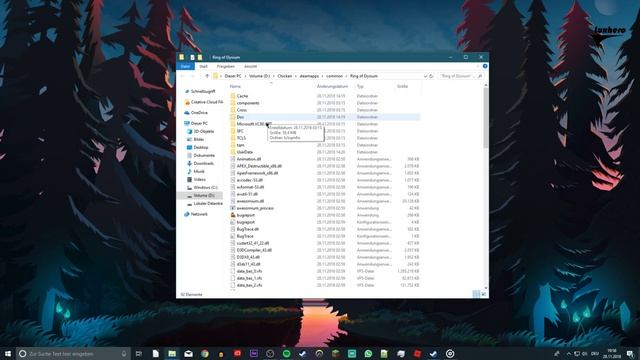Show hidden tray icons chevron
The width and height of the screenshot is (640, 360).
(568, 353)
